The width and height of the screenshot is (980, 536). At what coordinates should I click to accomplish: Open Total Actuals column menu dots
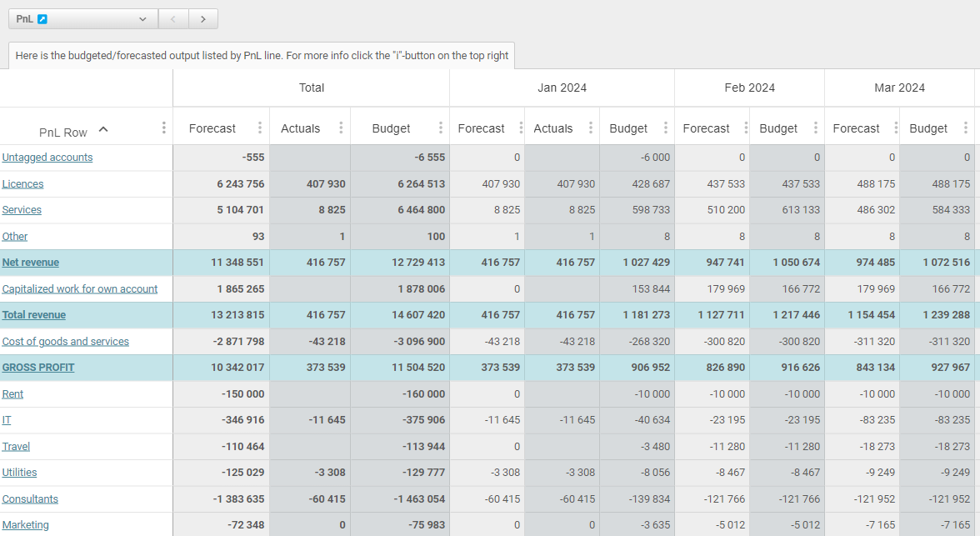tap(341, 128)
